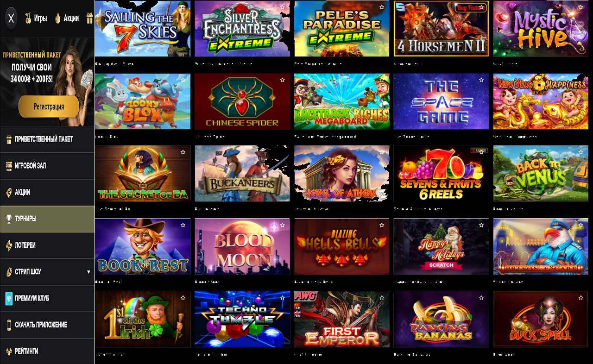593x364 pixels.
Task: Close the sidebar with the X icon
Action: coord(12,19)
